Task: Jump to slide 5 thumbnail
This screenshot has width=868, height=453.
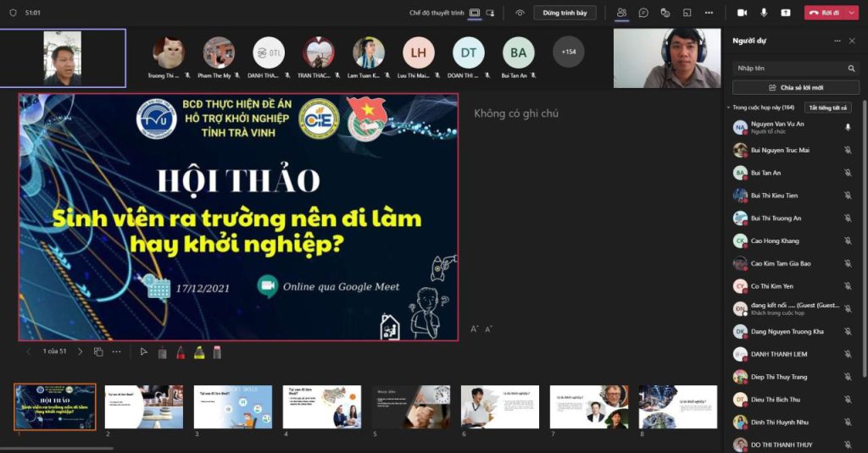Action: point(411,407)
